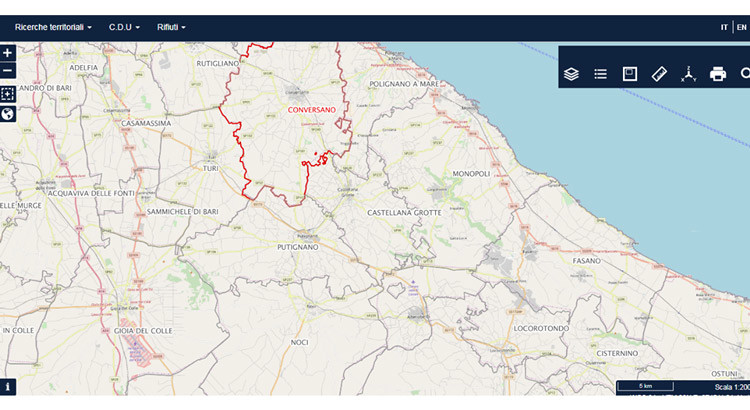Show the legend list icon
This screenshot has height=410, width=750.
pyautogui.click(x=600, y=74)
